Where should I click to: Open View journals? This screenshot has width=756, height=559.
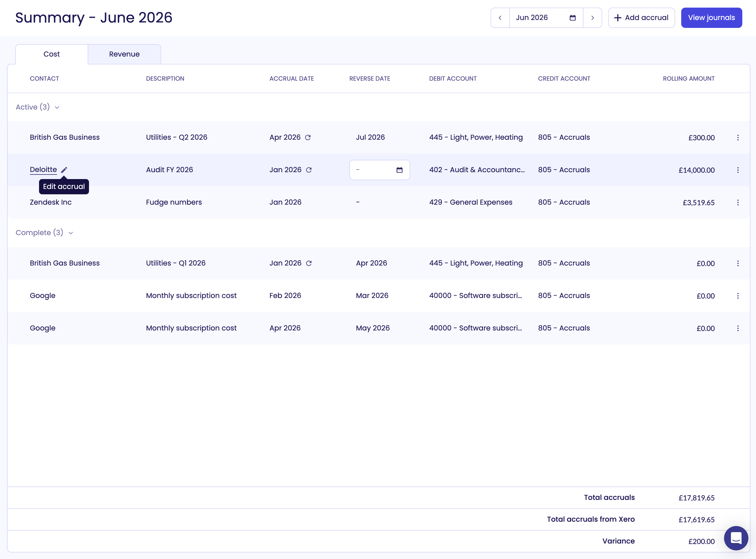711,18
